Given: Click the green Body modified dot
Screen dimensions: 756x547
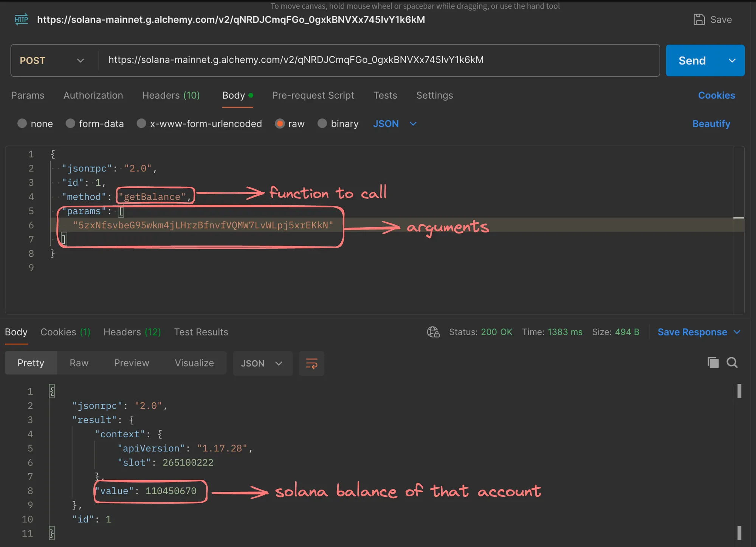Looking at the screenshot, I should pos(251,95).
